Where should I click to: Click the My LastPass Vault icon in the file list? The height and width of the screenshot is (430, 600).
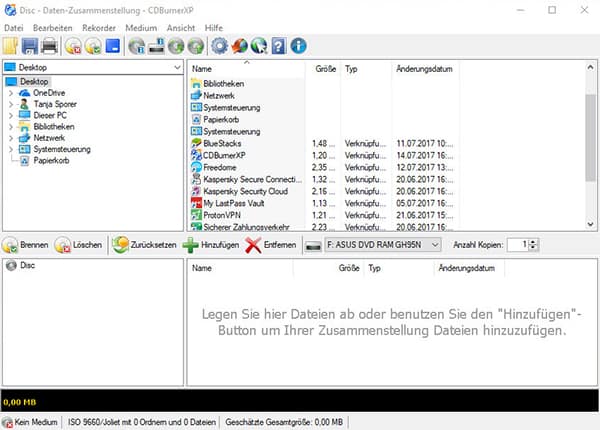click(196, 203)
